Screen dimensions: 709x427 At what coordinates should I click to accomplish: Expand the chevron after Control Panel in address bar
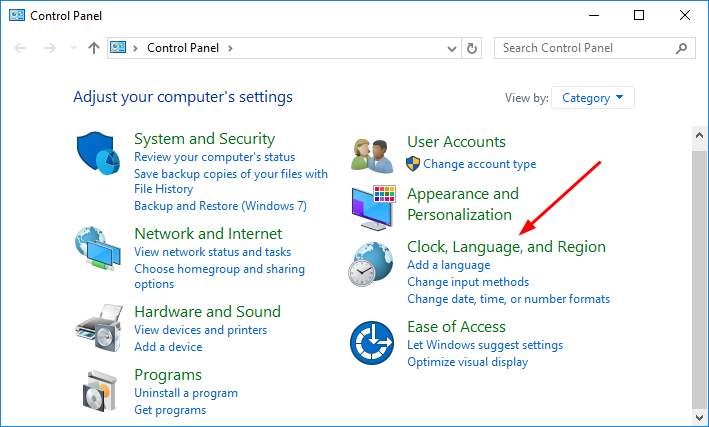click(x=230, y=48)
